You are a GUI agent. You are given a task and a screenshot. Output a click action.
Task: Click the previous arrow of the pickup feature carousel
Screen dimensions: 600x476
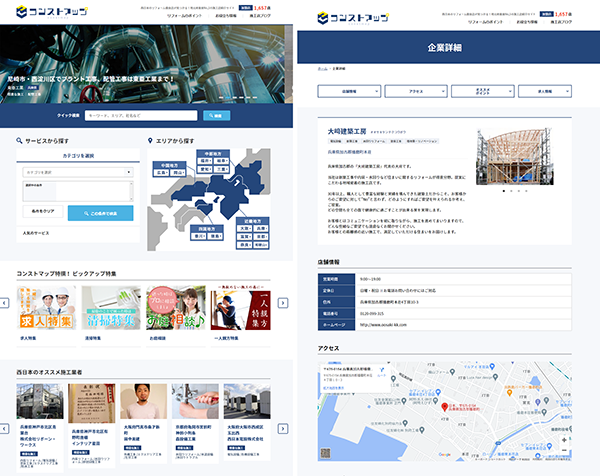click(7, 301)
